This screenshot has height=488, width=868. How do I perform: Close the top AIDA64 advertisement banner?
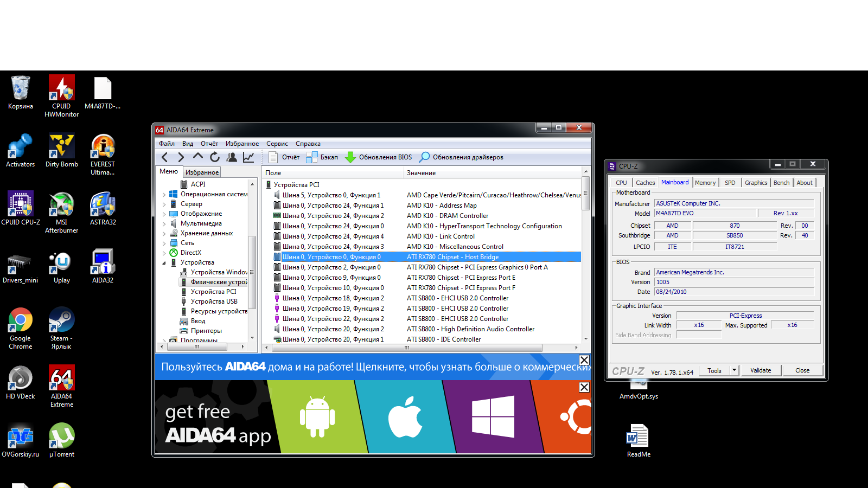coord(584,360)
